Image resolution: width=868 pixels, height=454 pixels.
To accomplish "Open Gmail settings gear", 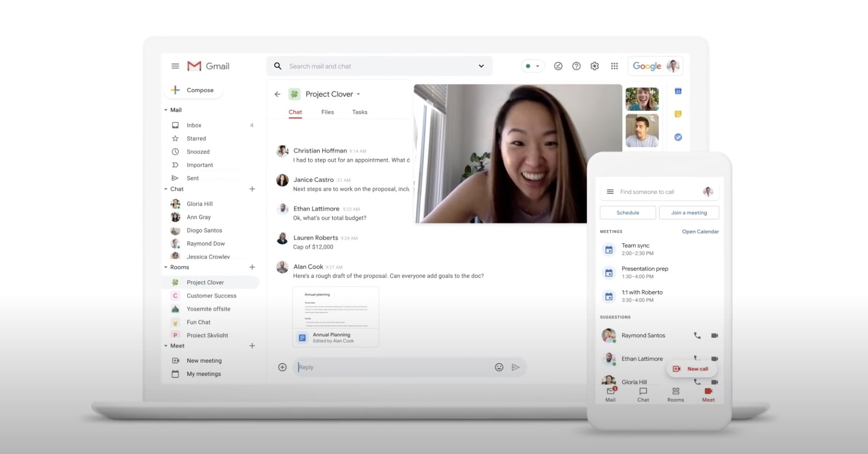I will 594,66.
